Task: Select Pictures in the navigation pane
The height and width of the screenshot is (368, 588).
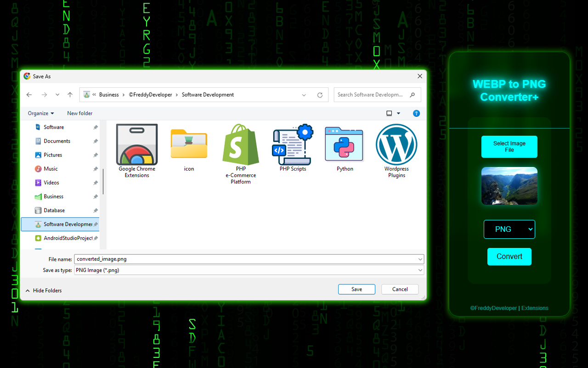Action: (53, 155)
